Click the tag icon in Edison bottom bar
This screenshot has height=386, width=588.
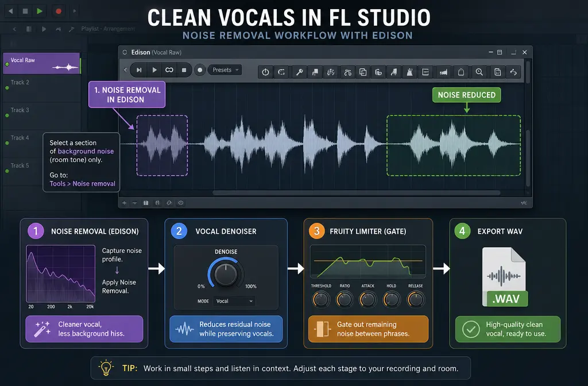(x=169, y=203)
